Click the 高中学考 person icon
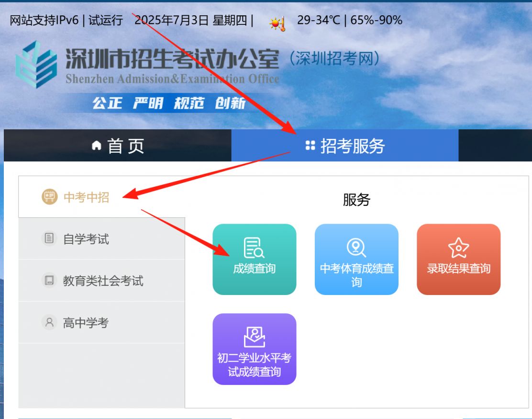Viewport: 532px width, 419px height. (49, 322)
